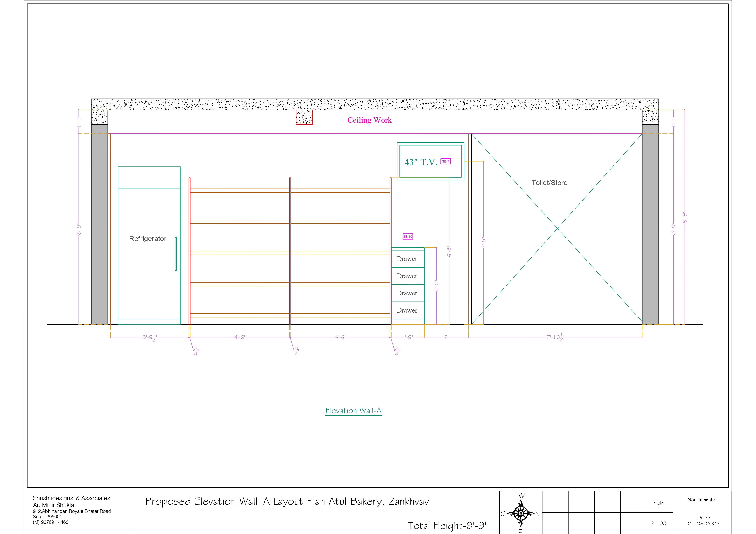Click Shrishtidesigns' & Associates firm name
756x534 pixels.
point(71,498)
